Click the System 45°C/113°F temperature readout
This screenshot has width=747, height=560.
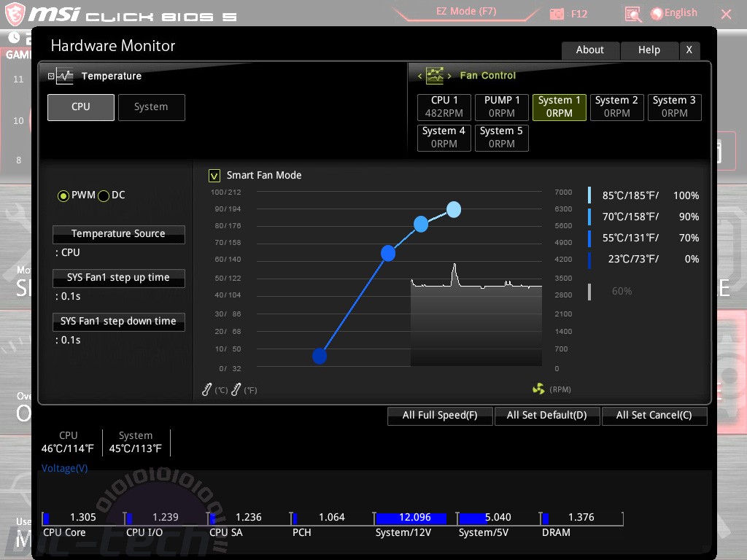(135, 443)
